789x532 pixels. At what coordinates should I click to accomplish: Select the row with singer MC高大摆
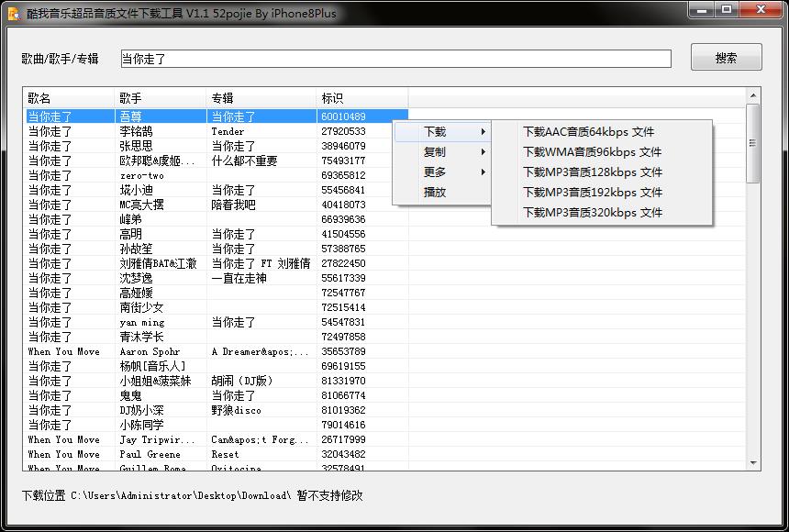pyautogui.click(x=217, y=205)
